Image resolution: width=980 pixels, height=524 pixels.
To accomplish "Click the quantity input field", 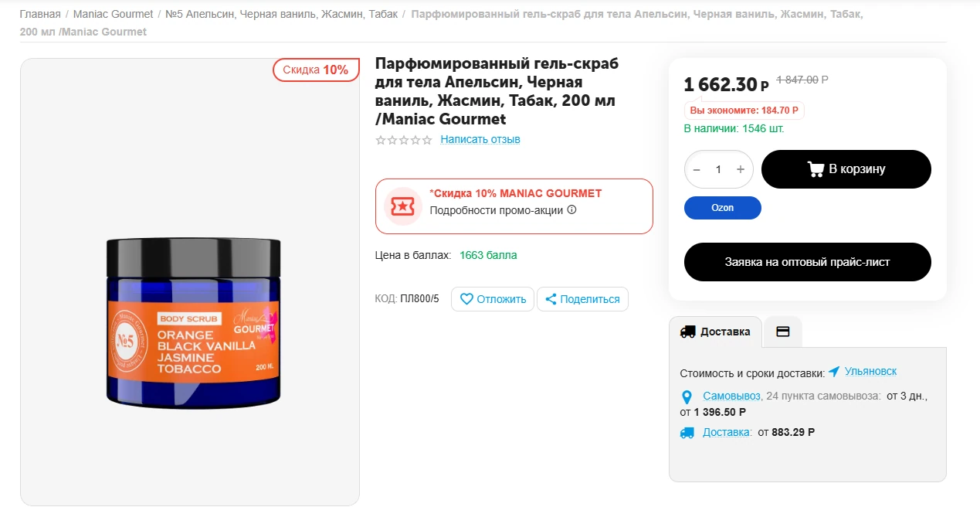I will coord(718,169).
